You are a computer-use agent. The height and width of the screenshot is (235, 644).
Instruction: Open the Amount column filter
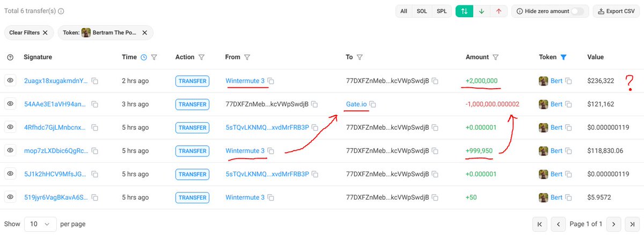pyautogui.click(x=496, y=57)
